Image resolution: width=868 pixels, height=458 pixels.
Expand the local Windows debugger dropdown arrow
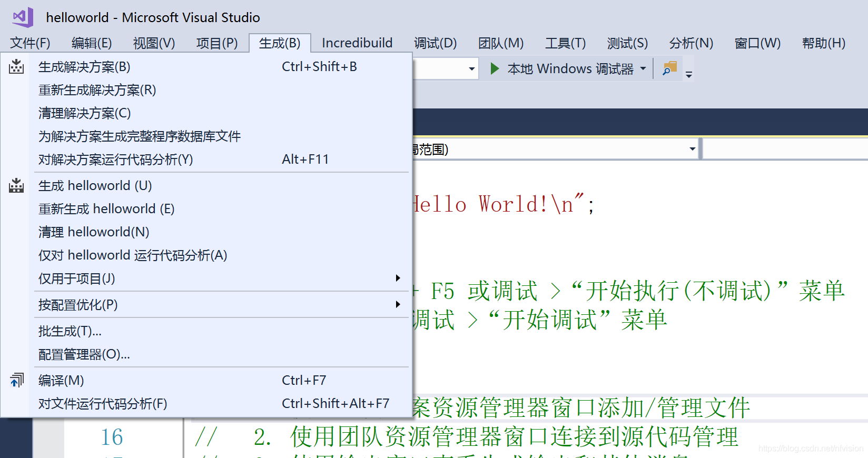643,68
